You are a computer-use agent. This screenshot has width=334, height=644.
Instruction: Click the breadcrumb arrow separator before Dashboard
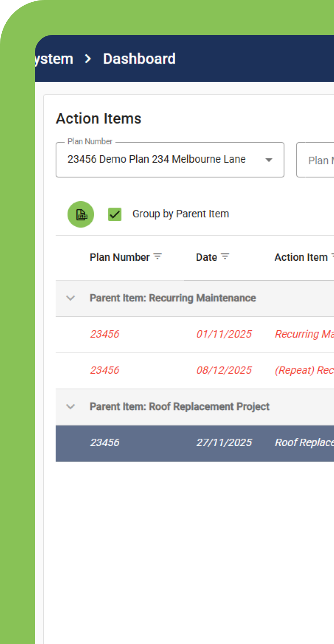(x=88, y=59)
